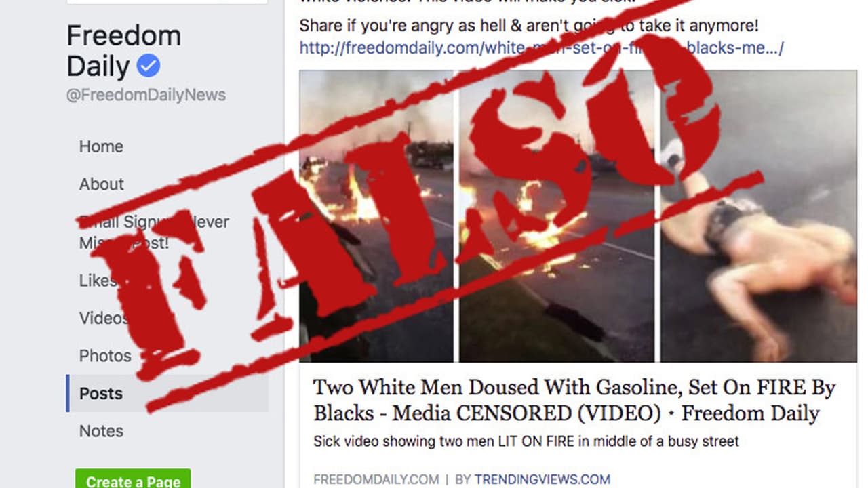Open the middle fire video thumbnail
868x488 pixels.
[557, 216]
